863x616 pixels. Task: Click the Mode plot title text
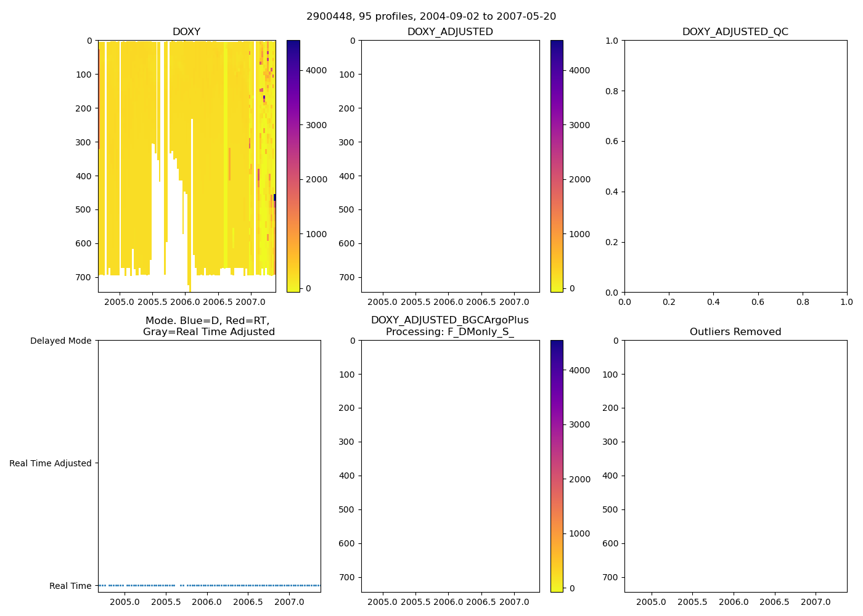click(208, 326)
